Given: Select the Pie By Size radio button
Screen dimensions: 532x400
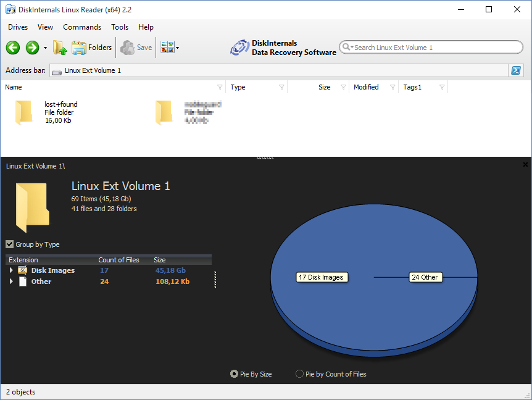Looking at the screenshot, I should point(234,374).
